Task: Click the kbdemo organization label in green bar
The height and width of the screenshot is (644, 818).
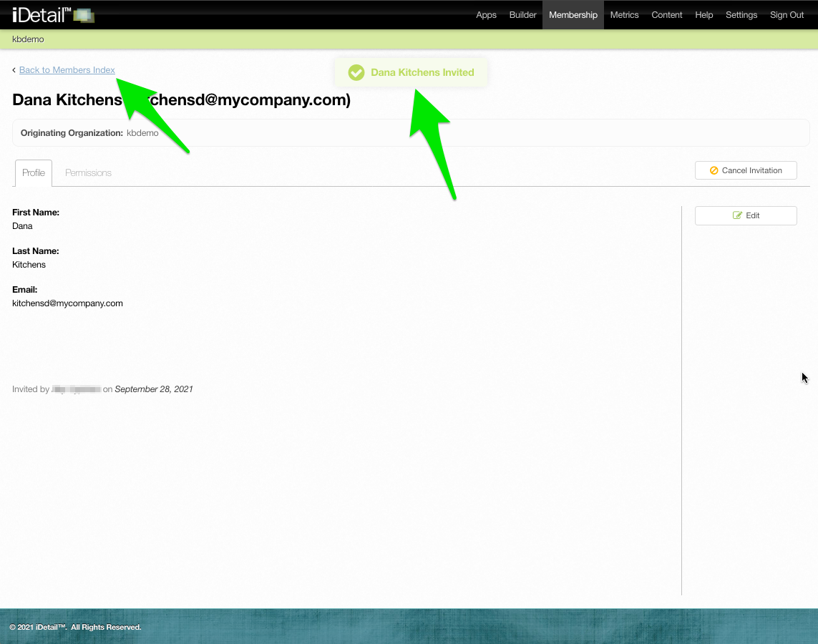Action: coord(28,39)
